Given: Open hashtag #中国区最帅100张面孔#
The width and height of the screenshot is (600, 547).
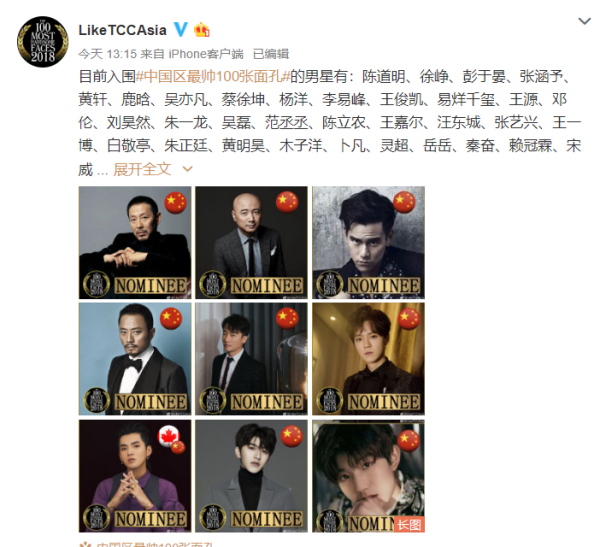Looking at the screenshot, I should point(213,77).
